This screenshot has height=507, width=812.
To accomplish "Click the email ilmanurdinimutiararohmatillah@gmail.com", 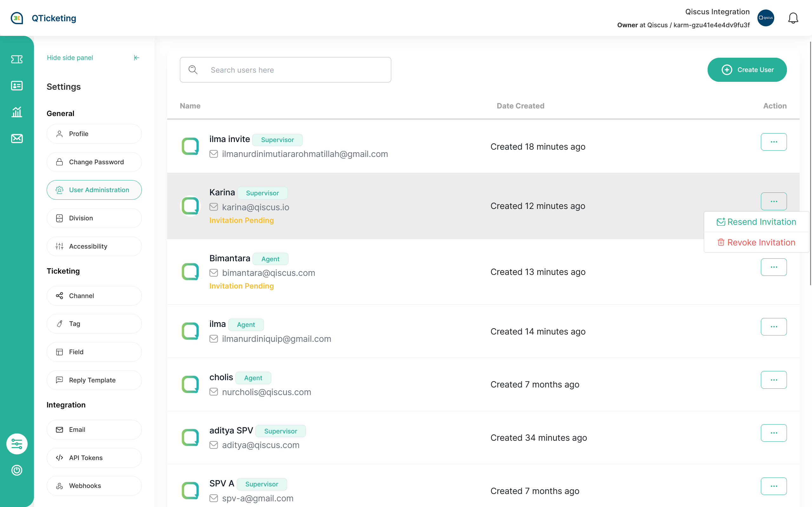I will pyautogui.click(x=305, y=154).
